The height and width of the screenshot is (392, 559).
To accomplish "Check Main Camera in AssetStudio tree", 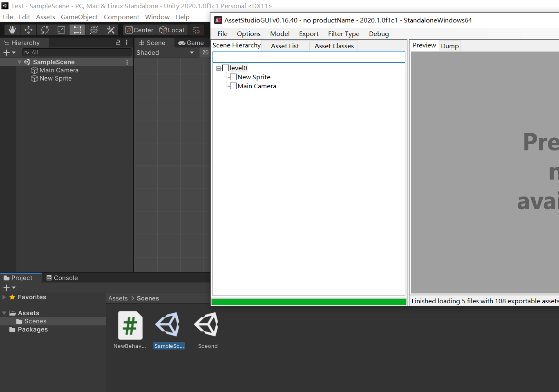I will (233, 86).
